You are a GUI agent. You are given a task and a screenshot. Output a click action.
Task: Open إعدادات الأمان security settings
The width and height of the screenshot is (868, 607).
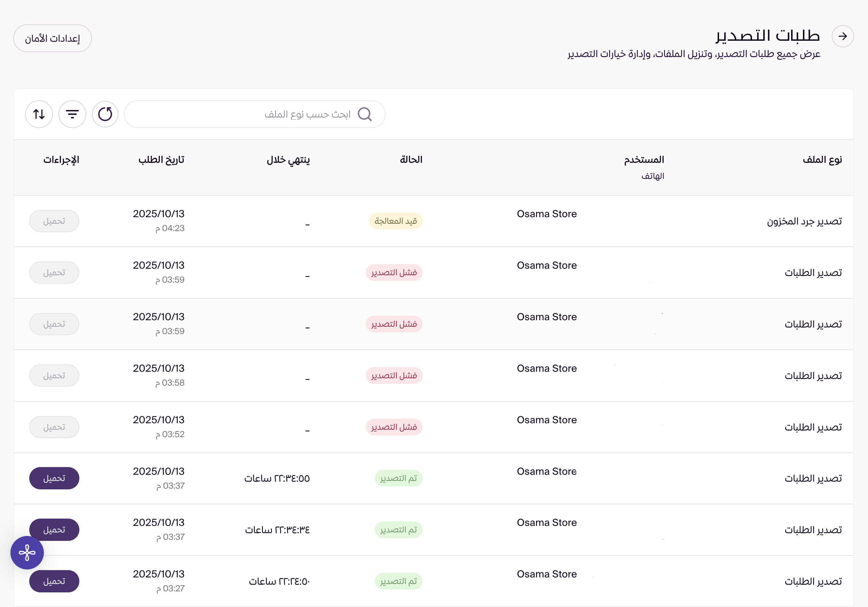click(53, 38)
